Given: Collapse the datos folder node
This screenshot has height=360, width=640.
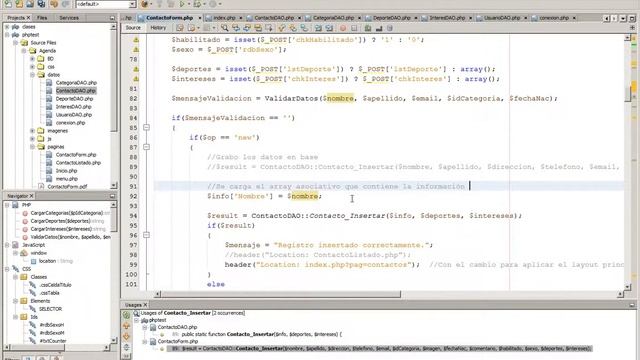Looking at the screenshot, I should [x=32, y=75].
